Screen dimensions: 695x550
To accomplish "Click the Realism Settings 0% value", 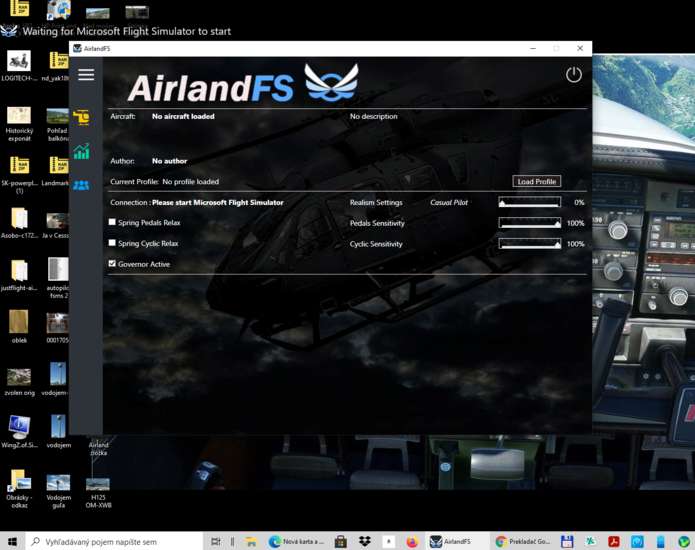I will pyautogui.click(x=579, y=203).
